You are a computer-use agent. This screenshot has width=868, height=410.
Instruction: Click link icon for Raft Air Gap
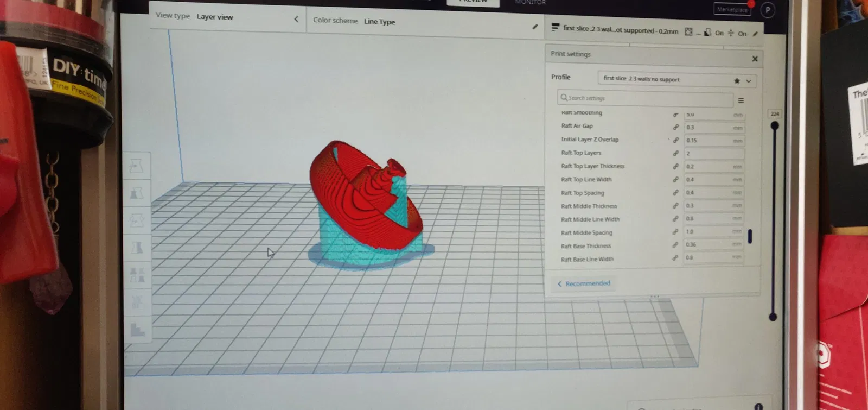tap(676, 127)
